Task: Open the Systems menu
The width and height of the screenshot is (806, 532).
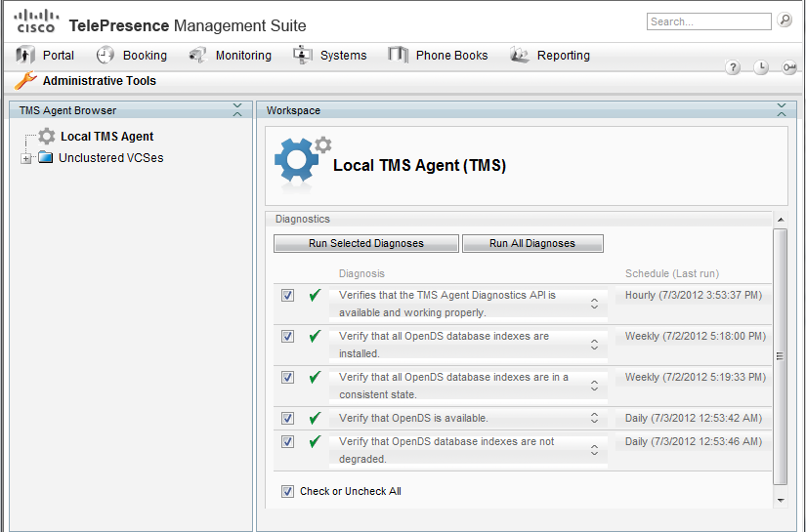Action: coord(343,55)
